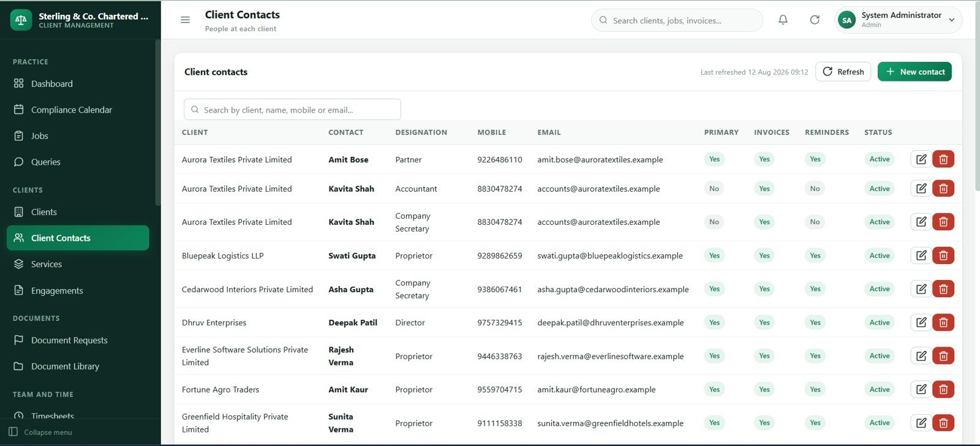The height and width of the screenshot is (446, 980).
Task: Click the Sterling & Co. scales logo
Action: pos(21,20)
